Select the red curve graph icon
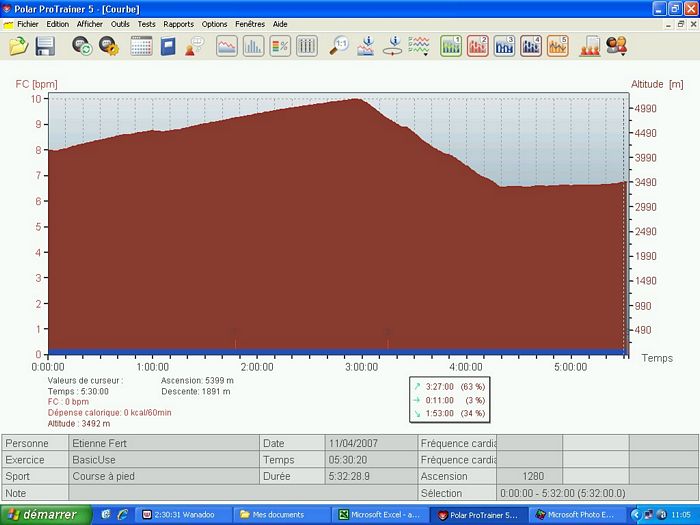 [x=227, y=46]
